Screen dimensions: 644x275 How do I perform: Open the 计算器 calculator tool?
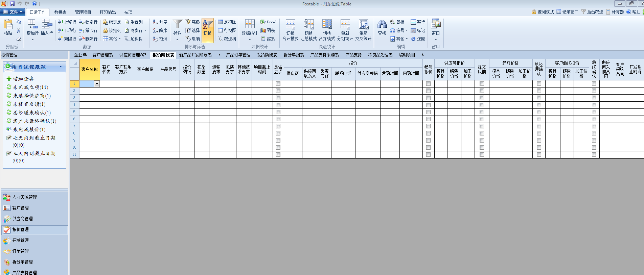[615, 12]
